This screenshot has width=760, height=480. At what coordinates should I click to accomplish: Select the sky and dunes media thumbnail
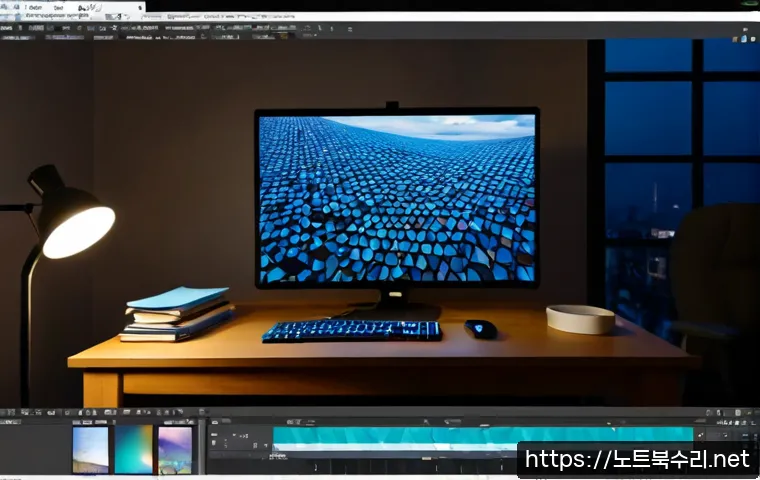click(x=90, y=449)
